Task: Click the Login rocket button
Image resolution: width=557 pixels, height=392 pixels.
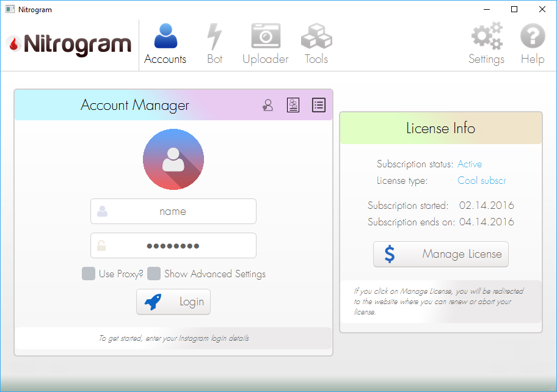Action: coord(173,302)
